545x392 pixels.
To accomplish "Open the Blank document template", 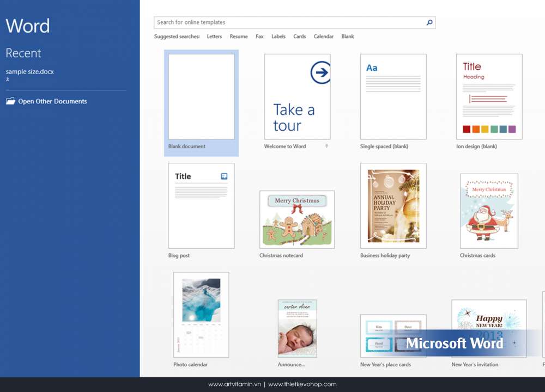I will [x=201, y=97].
